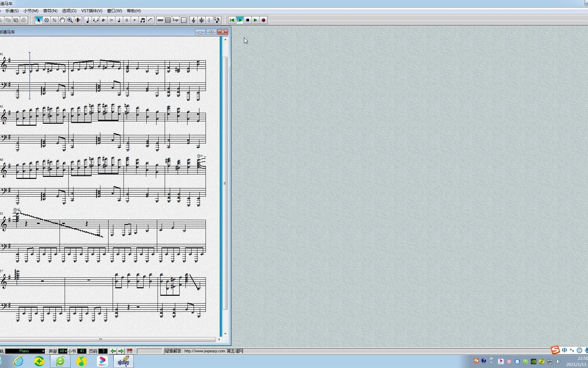The image size is (588, 368).
Task: Open the 窗口(W) menu
Action: point(115,11)
